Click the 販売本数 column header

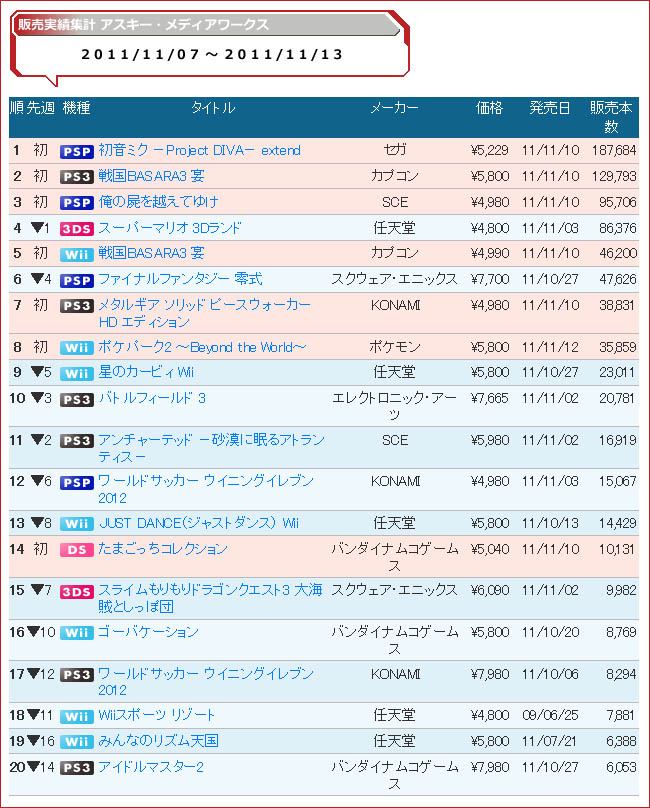611,117
